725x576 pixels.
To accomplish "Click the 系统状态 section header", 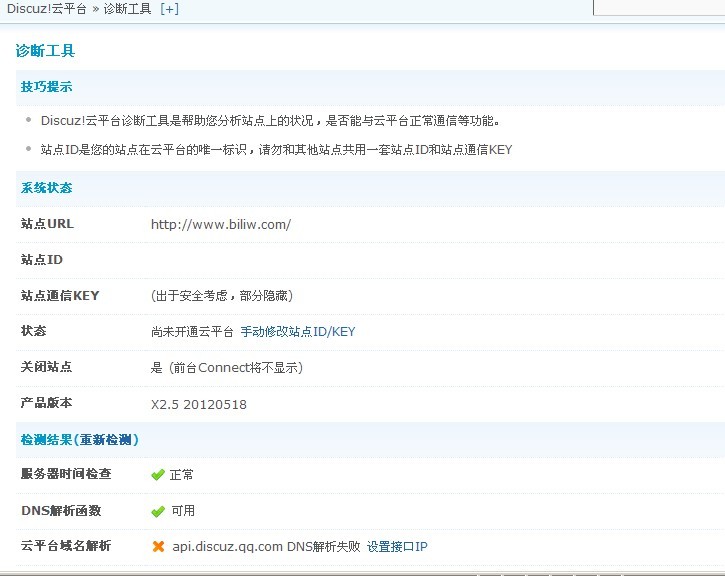I will click(46, 188).
